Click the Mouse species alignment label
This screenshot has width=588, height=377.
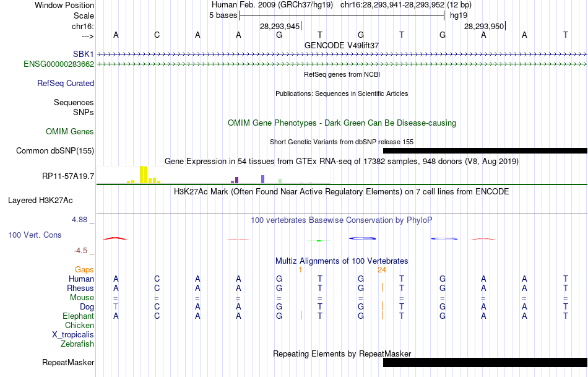click(x=82, y=298)
